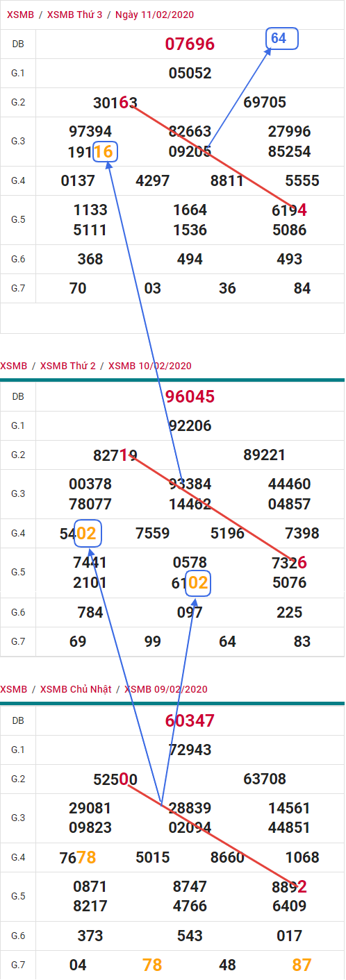Image resolution: width=346 pixels, height=980 pixels.
Task: Click the special prize number 07696
Action: pos(190,44)
